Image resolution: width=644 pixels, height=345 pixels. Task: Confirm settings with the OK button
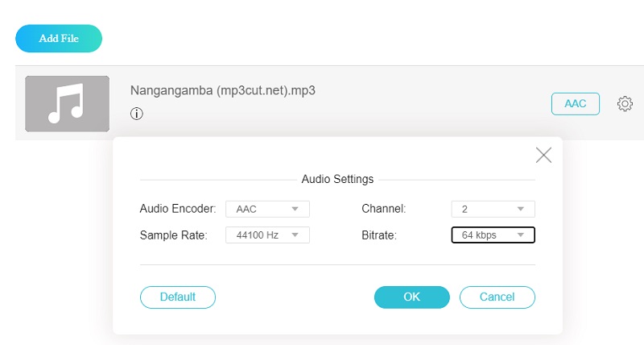pos(411,297)
